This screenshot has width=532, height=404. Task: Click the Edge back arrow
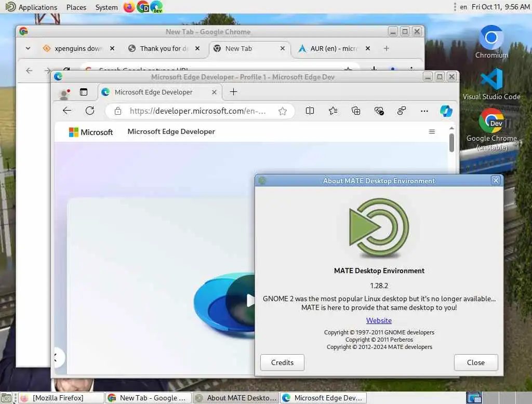(67, 111)
